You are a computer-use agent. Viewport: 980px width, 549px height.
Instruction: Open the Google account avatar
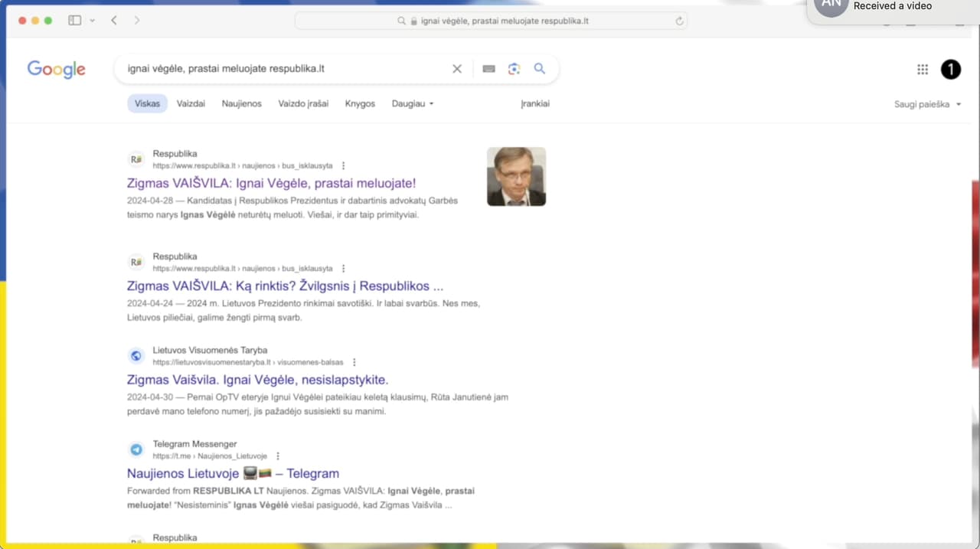(950, 70)
